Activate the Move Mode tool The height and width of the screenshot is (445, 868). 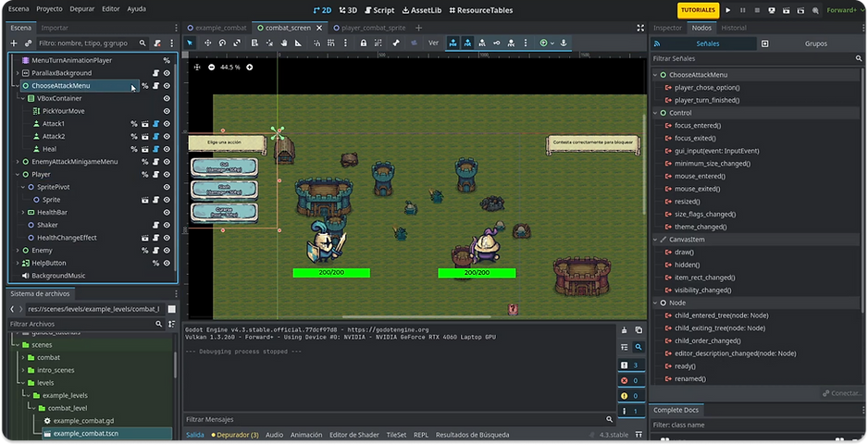pyautogui.click(x=207, y=43)
